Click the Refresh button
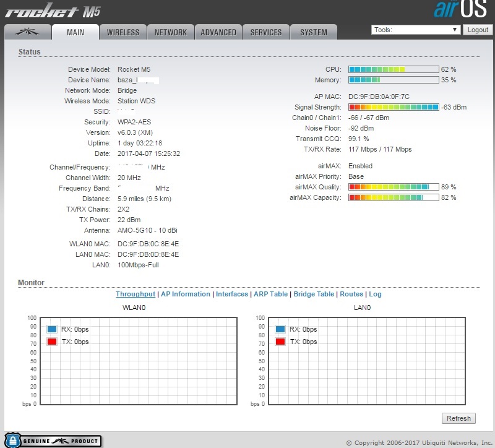This screenshot has width=495, height=448. [458, 418]
